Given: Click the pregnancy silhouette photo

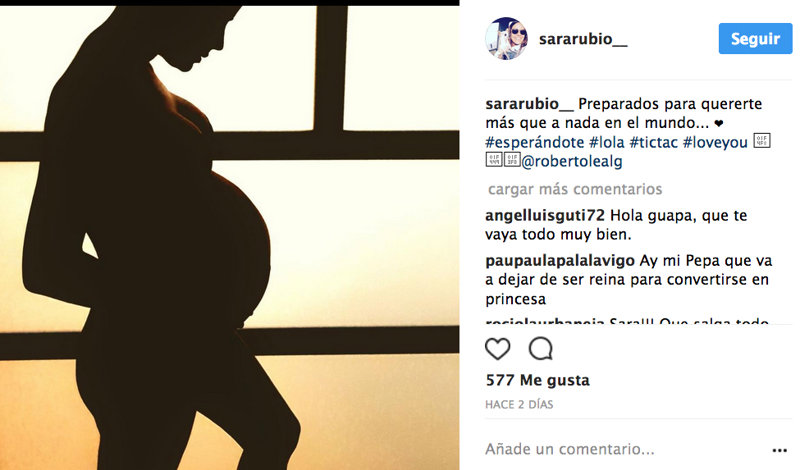Looking at the screenshot, I should [230, 238].
